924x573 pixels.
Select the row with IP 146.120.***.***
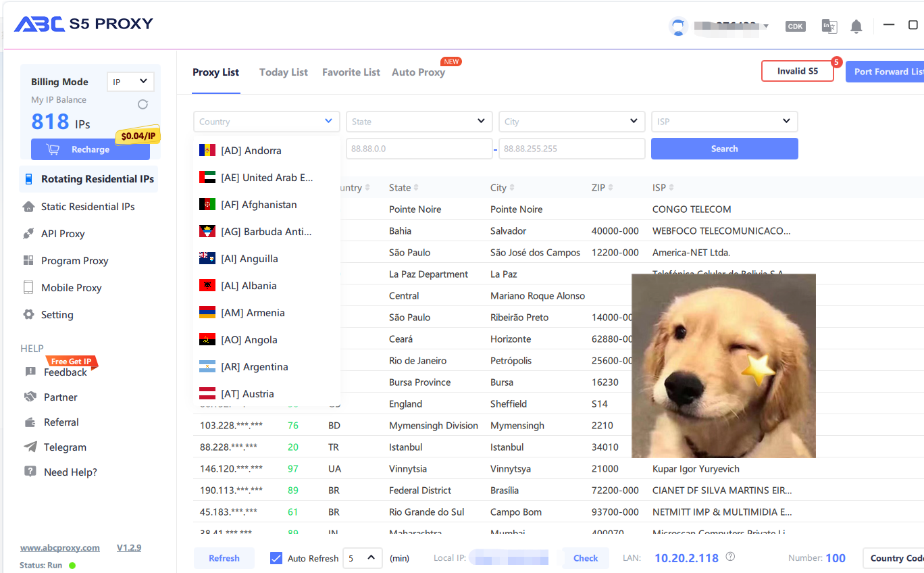click(x=558, y=468)
